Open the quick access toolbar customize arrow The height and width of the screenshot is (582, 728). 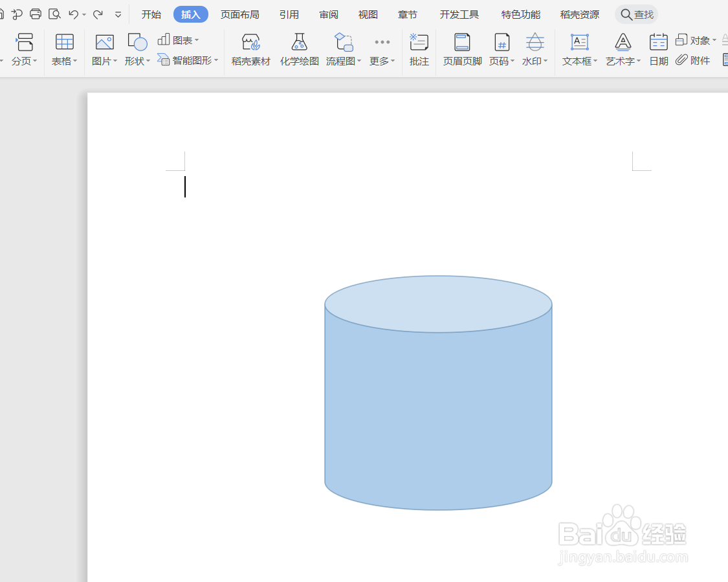(x=118, y=15)
